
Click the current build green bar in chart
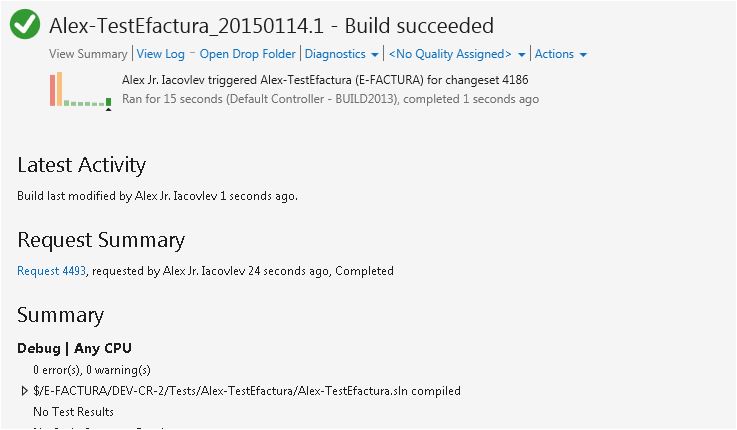[x=109, y=102]
